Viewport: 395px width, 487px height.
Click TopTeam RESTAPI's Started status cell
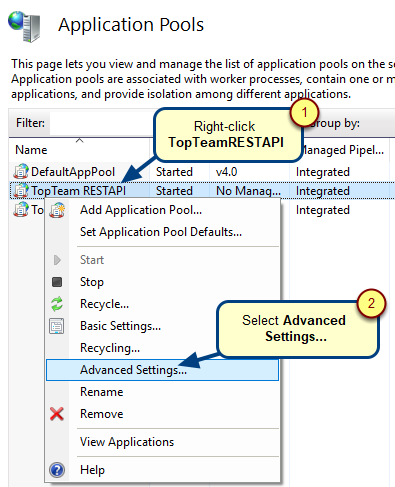[174, 191]
